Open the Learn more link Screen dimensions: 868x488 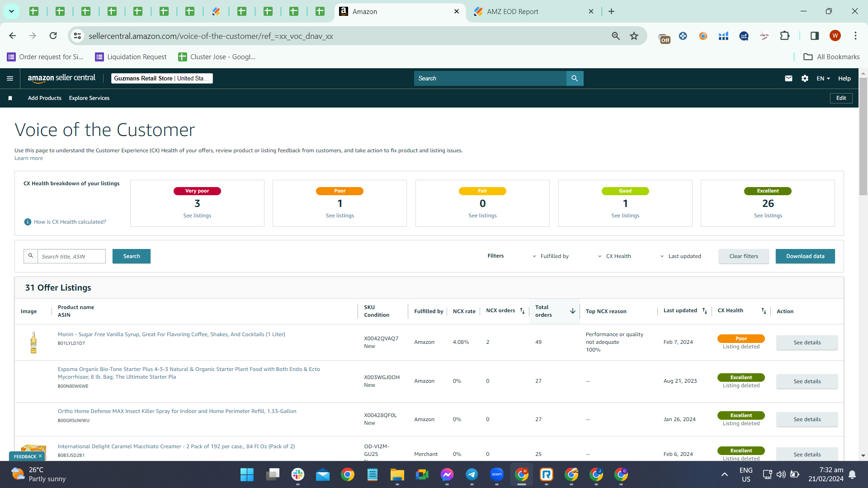coord(28,158)
